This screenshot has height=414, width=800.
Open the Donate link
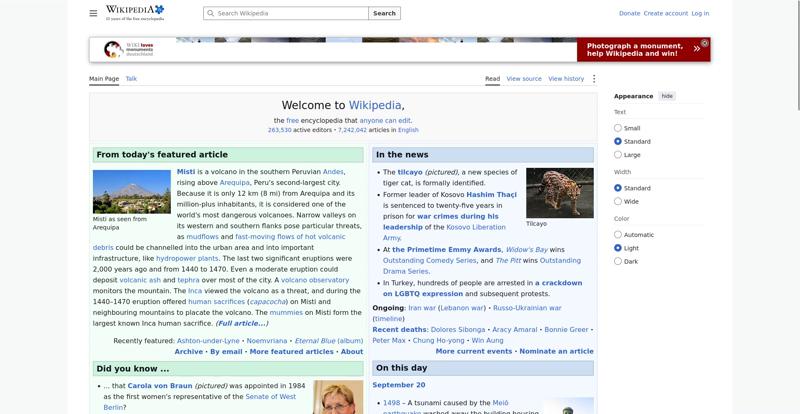(630, 13)
